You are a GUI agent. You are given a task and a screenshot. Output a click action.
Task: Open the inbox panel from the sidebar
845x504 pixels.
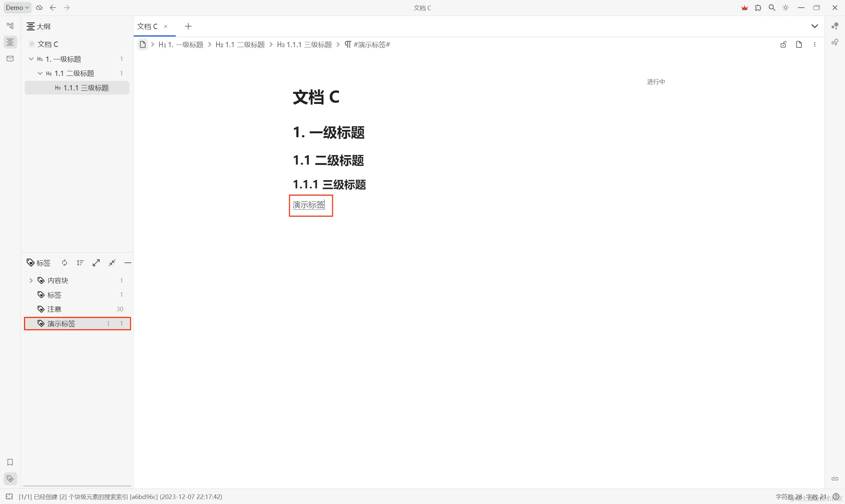tap(10, 59)
